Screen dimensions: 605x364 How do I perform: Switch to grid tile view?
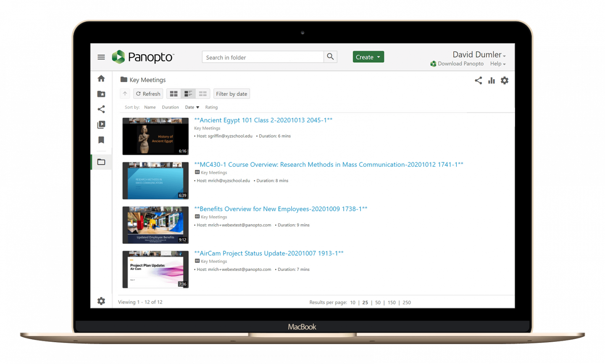174,94
